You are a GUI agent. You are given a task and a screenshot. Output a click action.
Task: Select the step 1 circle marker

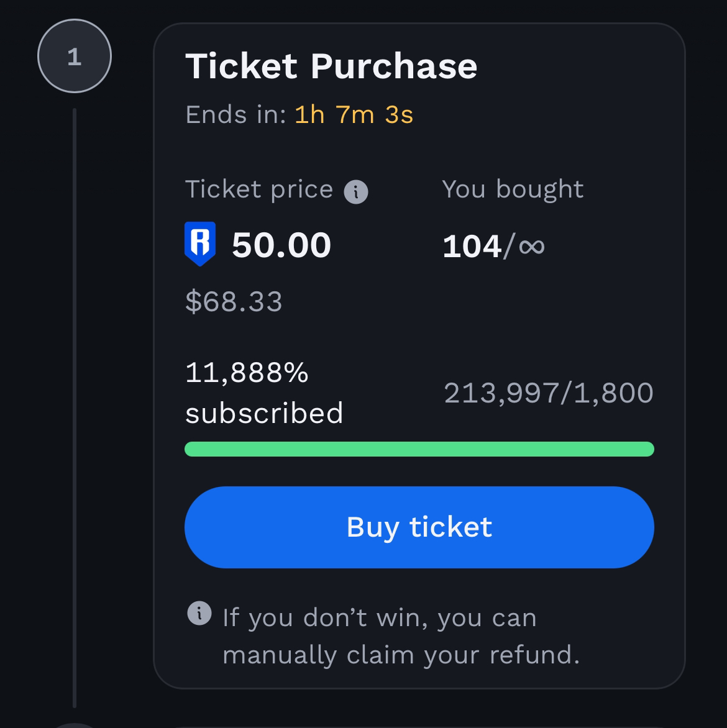(x=75, y=57)
